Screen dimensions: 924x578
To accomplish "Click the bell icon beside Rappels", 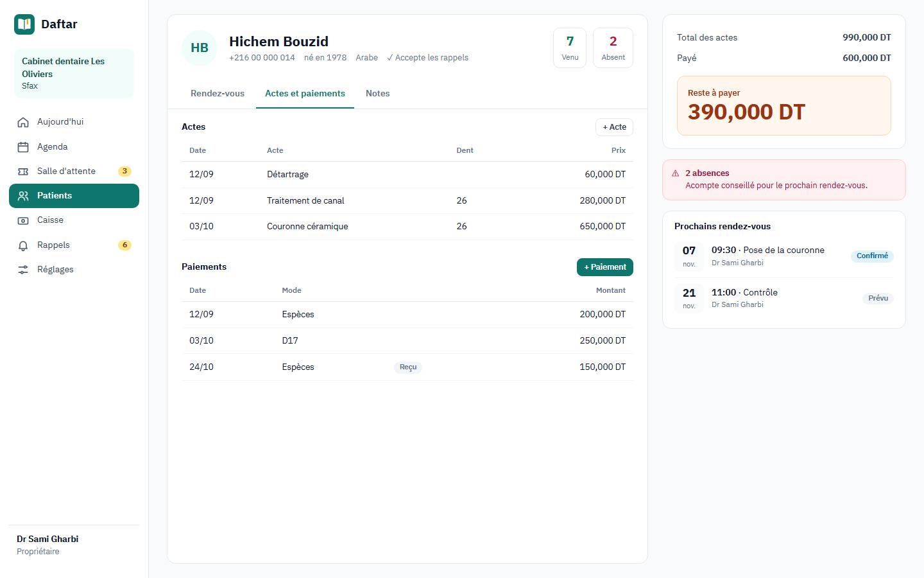I will pos(23,245).
